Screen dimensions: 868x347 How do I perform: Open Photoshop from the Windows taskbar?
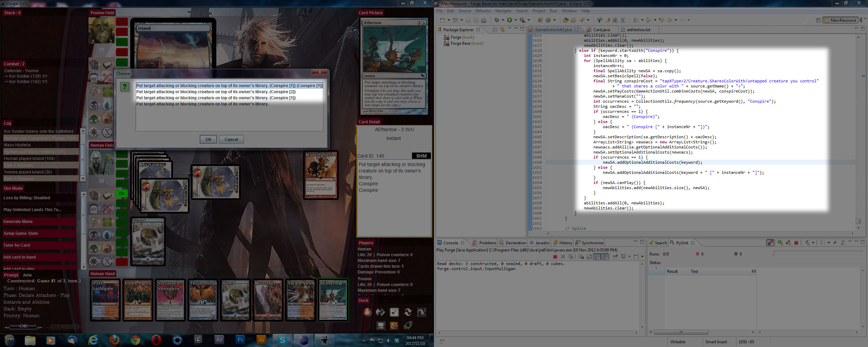240,340
